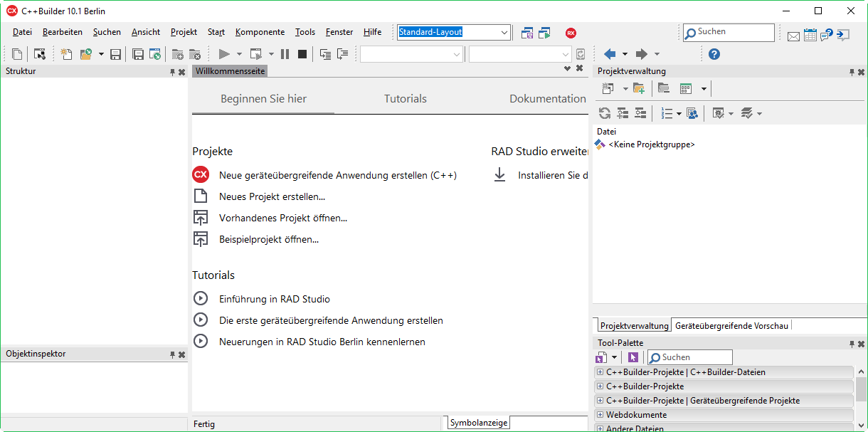Open dropdown arrow beside back navigation arrow

[x=625, y=54]
